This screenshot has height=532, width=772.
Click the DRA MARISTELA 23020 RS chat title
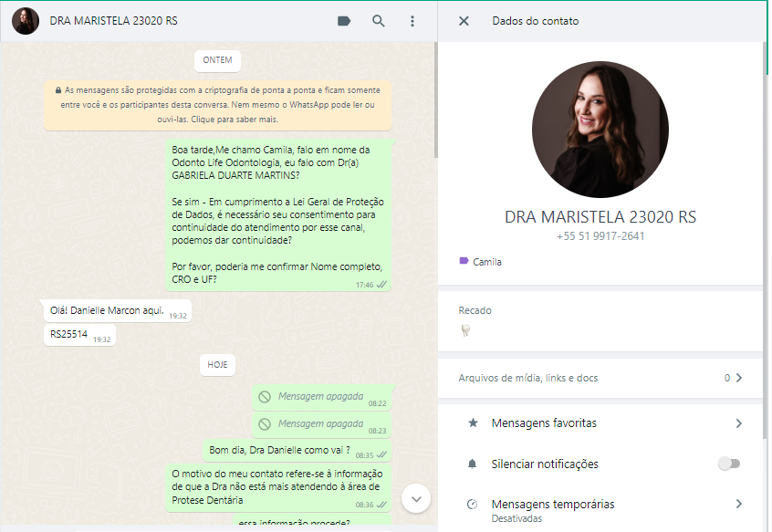114,21
